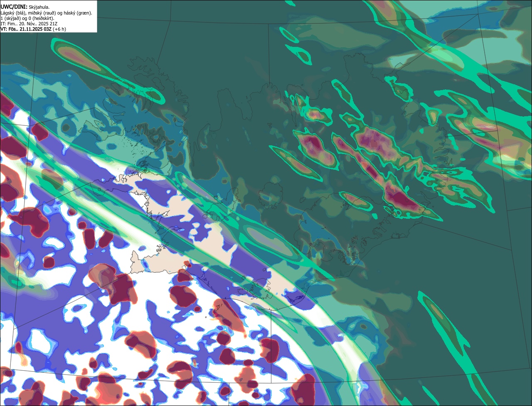Click the 'VT: Fös.. 21.11.2025 03Z (+6 h)' line
Image resolution: width=532 pixels, height=406 pixels.
coord(33,29)
